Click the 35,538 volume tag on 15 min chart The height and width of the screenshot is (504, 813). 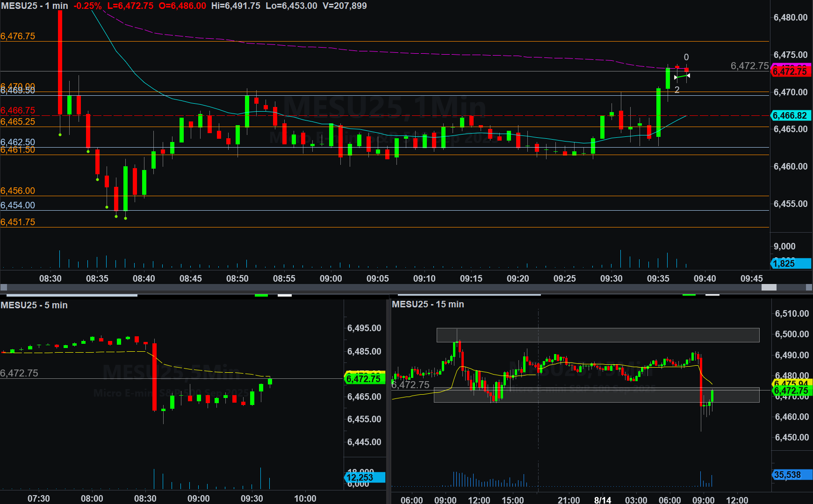792,475
